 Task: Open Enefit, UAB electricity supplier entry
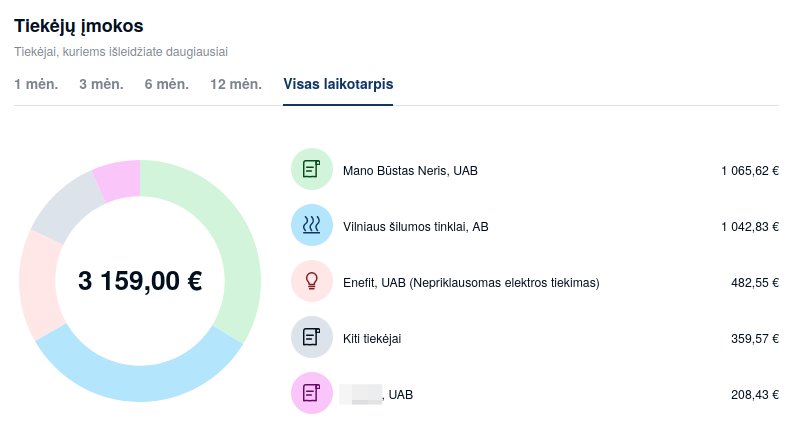pyautogui.click(x=471, y=282)
